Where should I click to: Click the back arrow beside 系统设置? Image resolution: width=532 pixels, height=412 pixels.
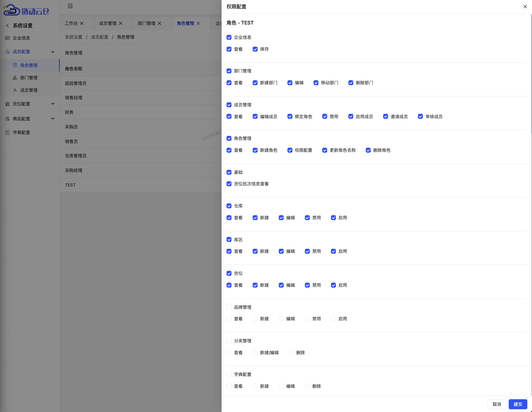click(7, 25)
